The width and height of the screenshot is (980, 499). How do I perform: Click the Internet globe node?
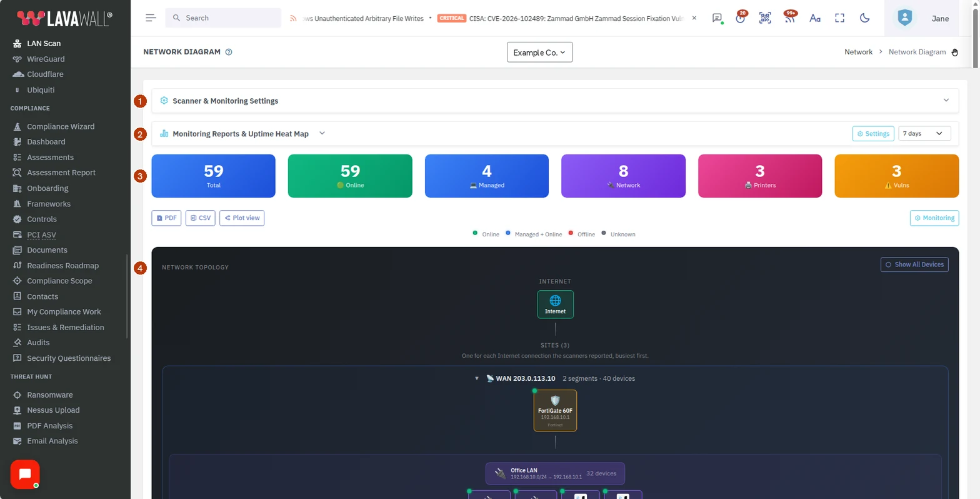555,305
